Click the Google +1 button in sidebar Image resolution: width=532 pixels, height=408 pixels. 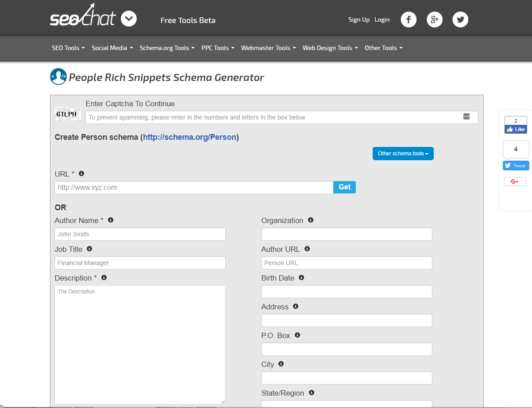(515, 181)
